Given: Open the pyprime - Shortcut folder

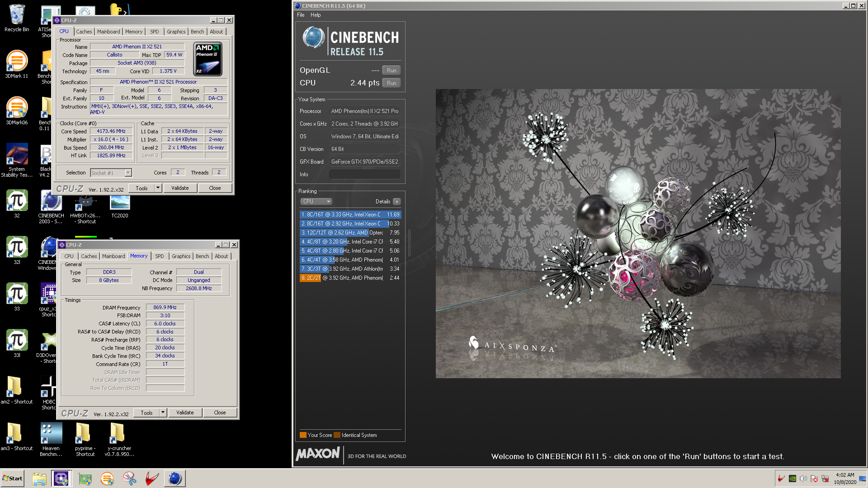Looking at the screenshot, I should [85, 439].
